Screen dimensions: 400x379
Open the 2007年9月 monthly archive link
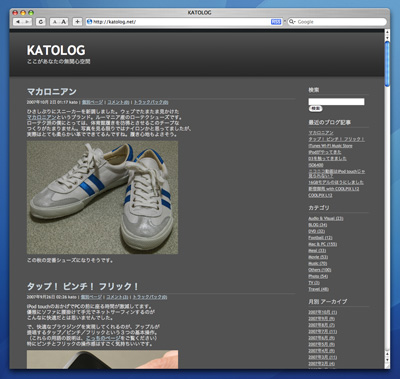point(321,319)
